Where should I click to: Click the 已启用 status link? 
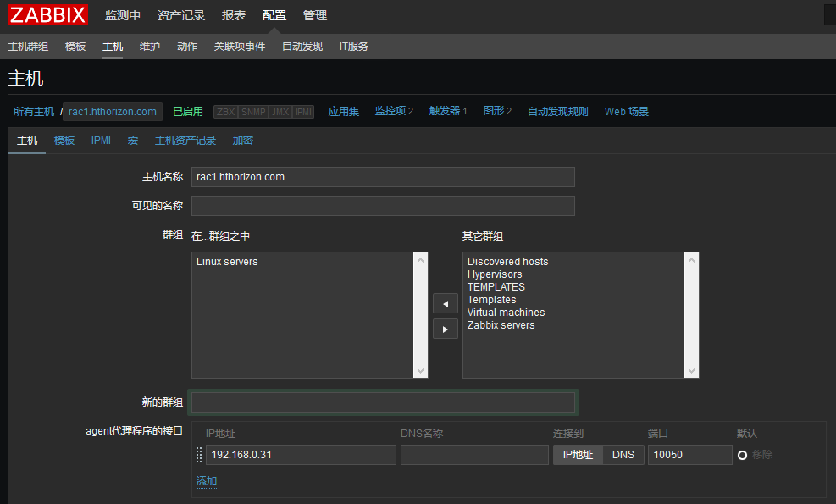click(188, 112)
